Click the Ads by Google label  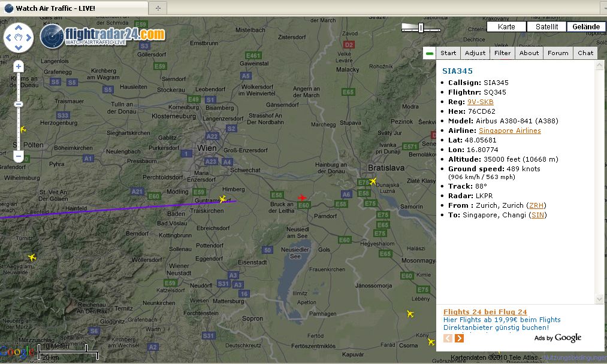tap(558, 338)
